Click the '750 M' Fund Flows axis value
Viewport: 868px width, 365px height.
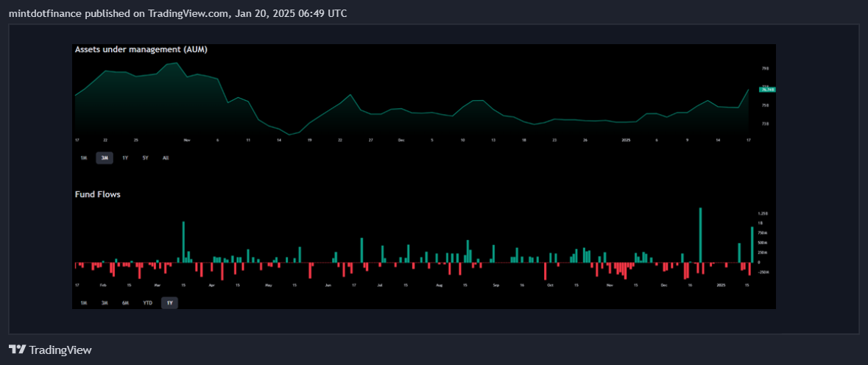pos(764,233)
